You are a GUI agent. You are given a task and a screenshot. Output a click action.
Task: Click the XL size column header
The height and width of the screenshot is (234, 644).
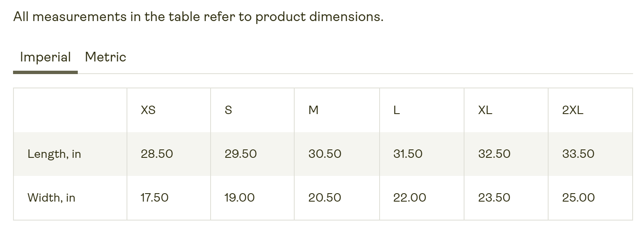click(485, 110)
